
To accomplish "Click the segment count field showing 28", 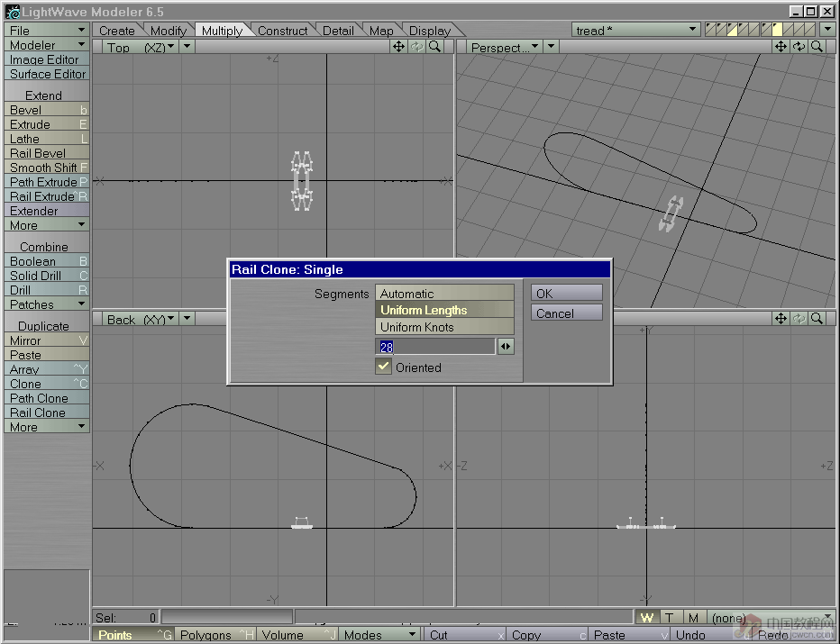I will tap(435, 347).
